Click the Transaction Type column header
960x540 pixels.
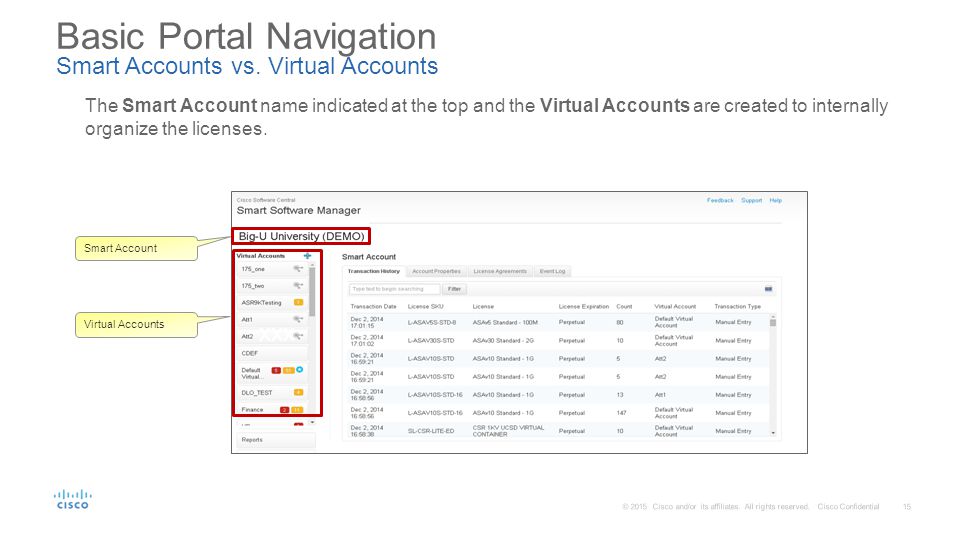(x=737, y=306)
